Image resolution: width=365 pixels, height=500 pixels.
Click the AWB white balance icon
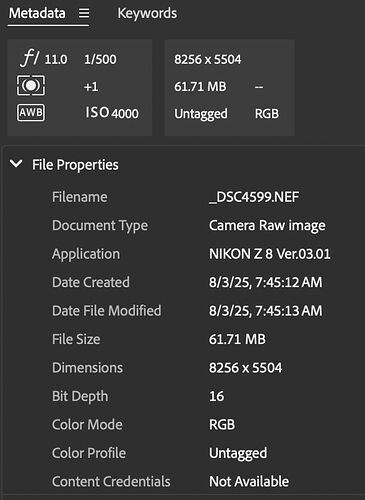[31, 112]
